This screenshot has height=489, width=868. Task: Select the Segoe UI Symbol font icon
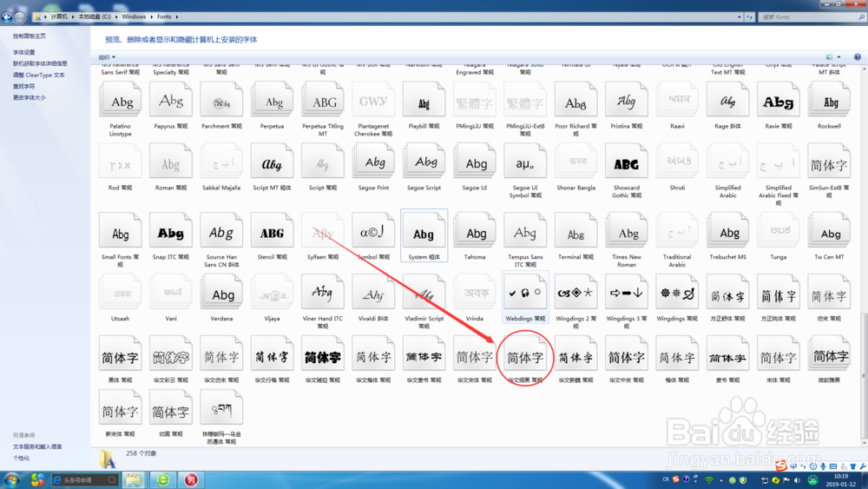point(525,162)
